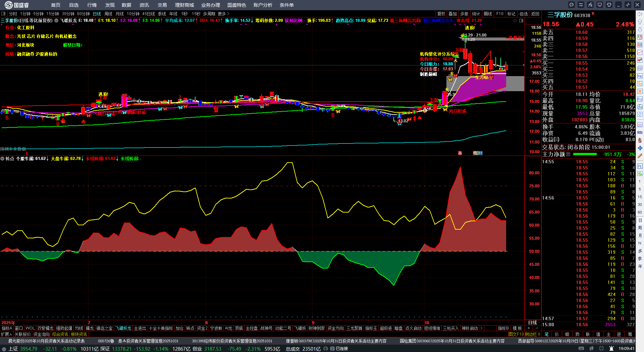
Task: Collapse the 转点 indicator panel arrow
Action: pos(2,159)
